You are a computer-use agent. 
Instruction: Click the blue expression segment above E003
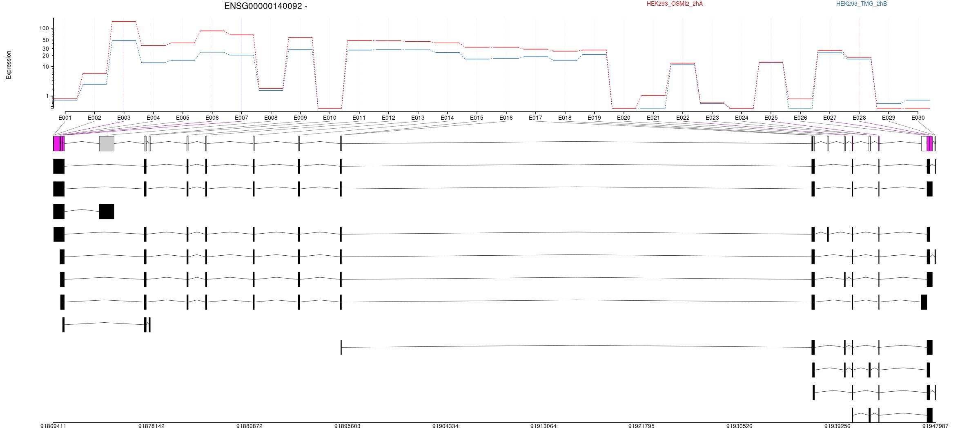click(124, 40)
